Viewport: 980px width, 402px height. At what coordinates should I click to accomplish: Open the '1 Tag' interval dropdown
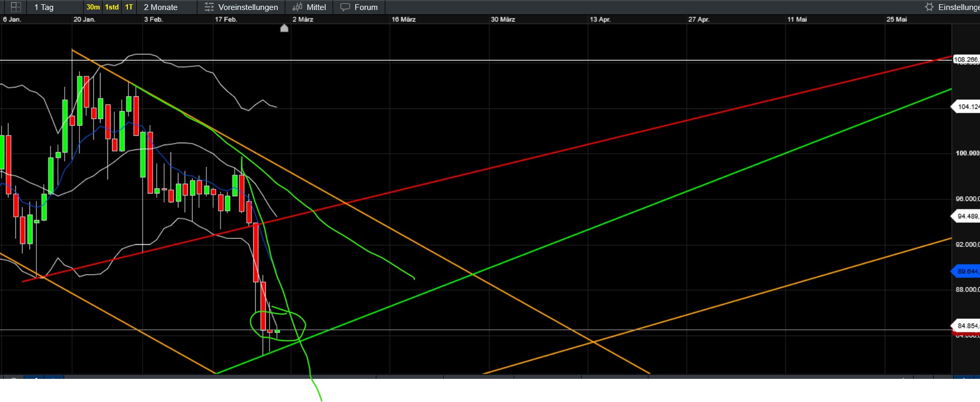(44, 7)
